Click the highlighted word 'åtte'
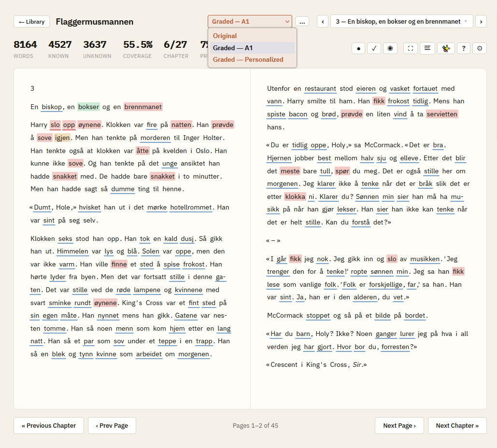497x448 pixels. pyautogui.click(x=142, y=151)
